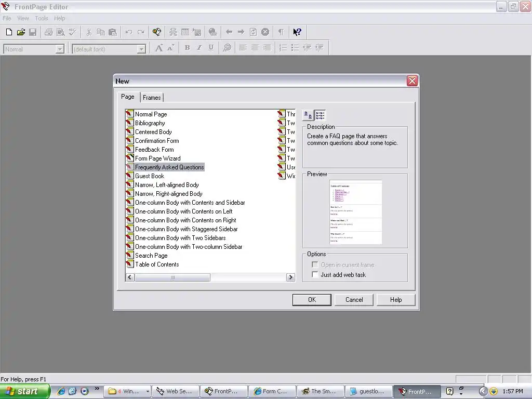Click the Create Hyperlink globe icon
This screenshot has width=532, height=399.
212,32
